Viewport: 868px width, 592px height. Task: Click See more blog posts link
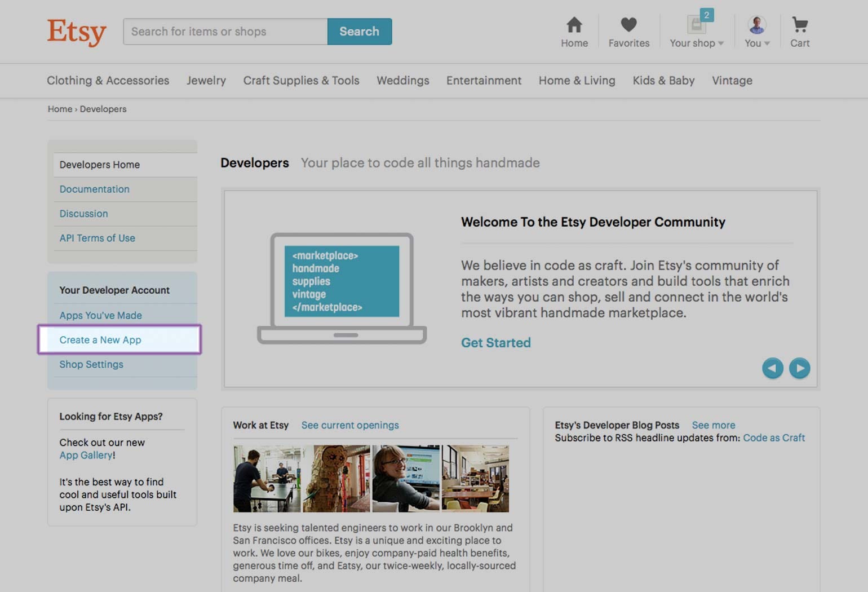(x=714, y=425)
